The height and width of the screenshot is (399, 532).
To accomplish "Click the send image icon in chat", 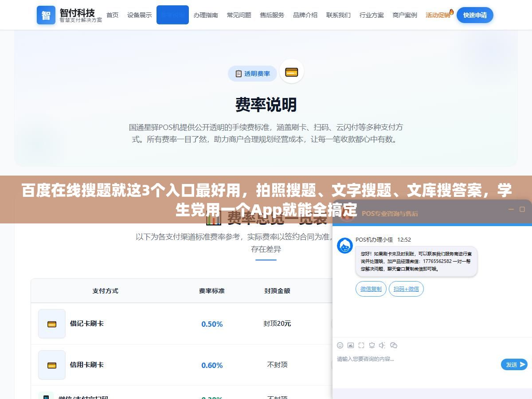I will [x=351, y=345].
